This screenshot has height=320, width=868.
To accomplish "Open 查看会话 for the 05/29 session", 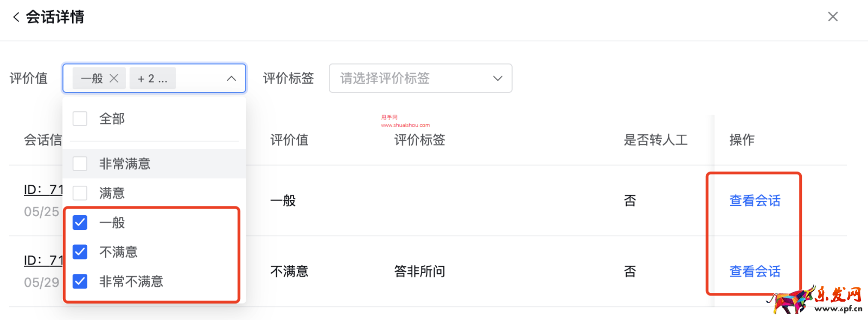I will (x=754, y=271).
